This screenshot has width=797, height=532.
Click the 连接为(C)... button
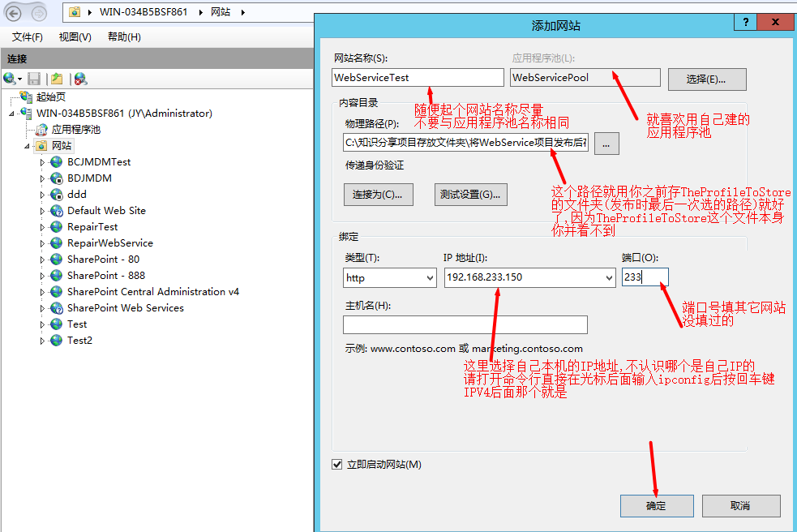(378, 195)
